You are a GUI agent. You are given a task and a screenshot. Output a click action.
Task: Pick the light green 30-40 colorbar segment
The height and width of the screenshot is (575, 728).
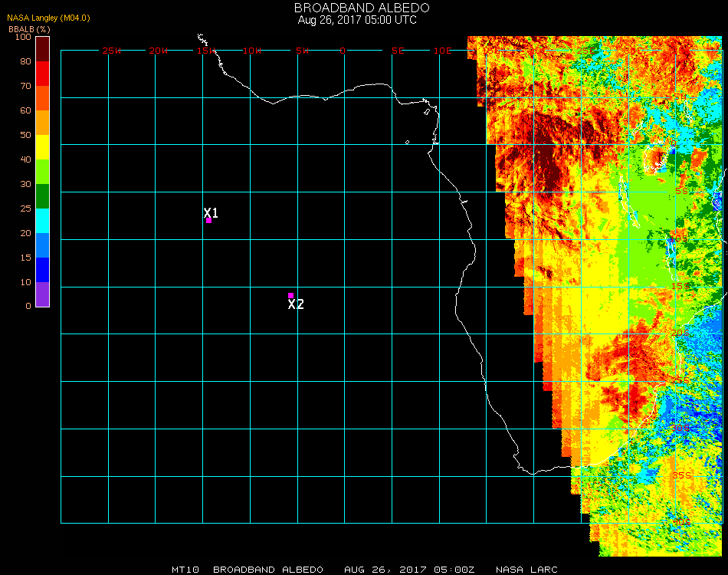pyautogui.click(x=43, y=172)
